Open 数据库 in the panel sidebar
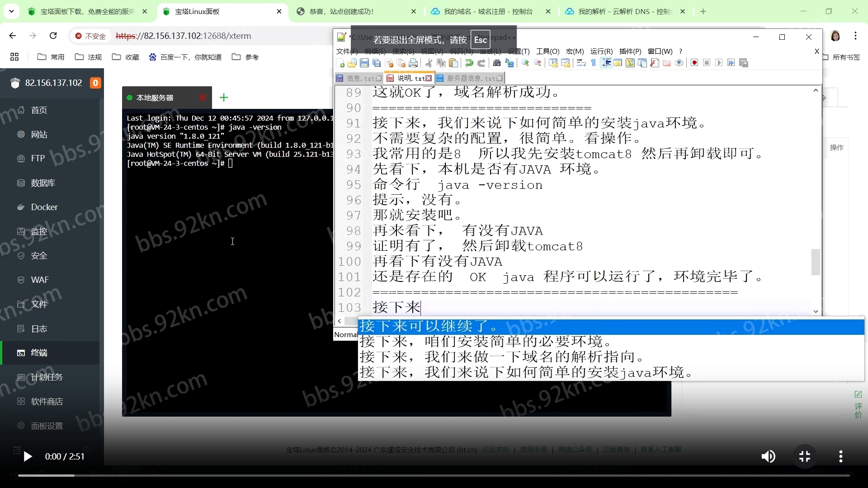The width and height of the screenshot is (868, 488). click(50, 183)
